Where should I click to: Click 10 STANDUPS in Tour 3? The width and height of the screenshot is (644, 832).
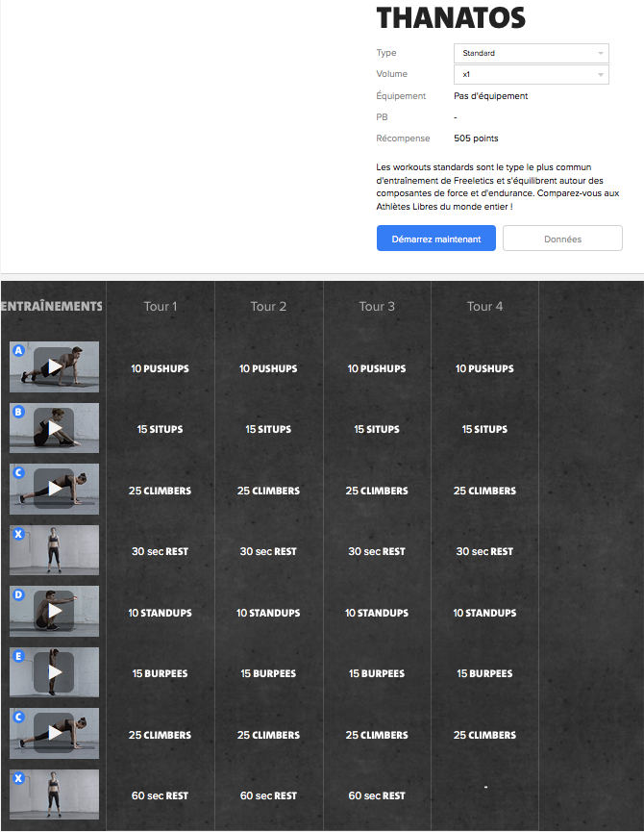pyautogui.click(x=377, y=613)
